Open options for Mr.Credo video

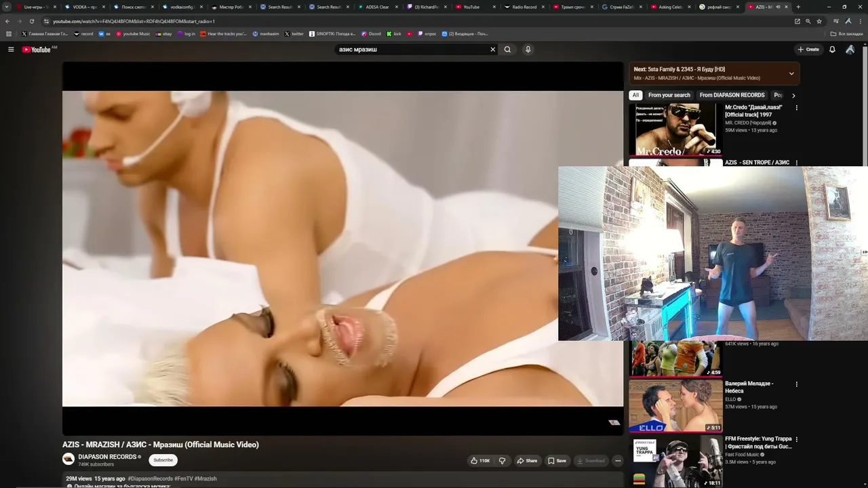pos(797,108)
